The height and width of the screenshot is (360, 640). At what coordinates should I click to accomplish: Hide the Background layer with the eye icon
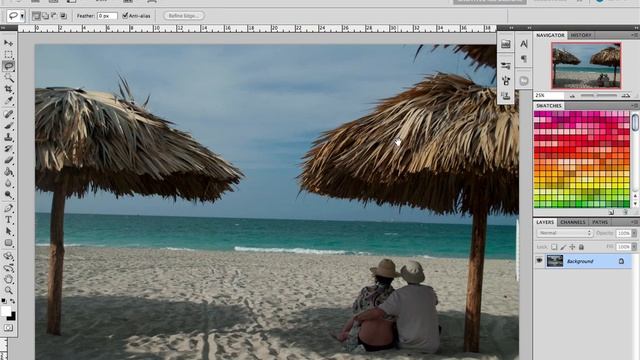click(539, 260)
